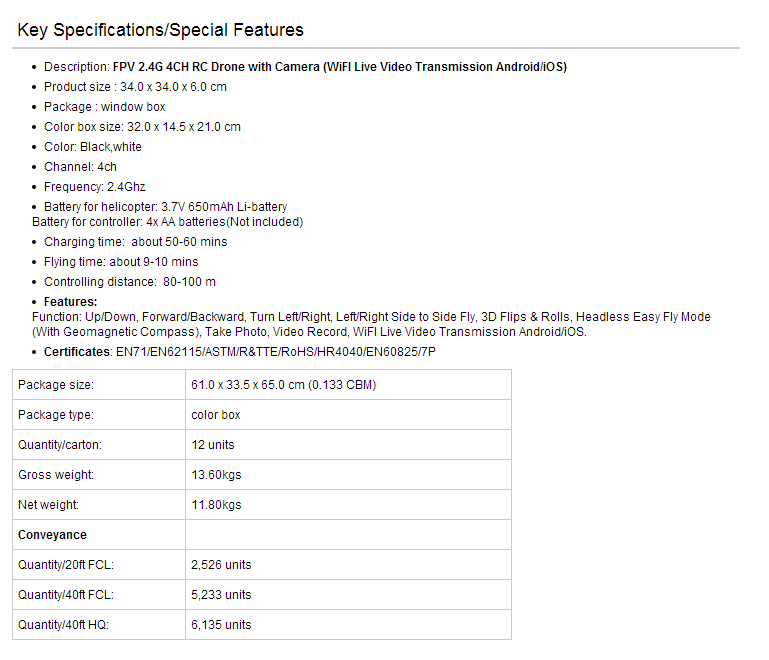Select the Package window box line
Screen dimensions: 769x660
tap(104, 107)
